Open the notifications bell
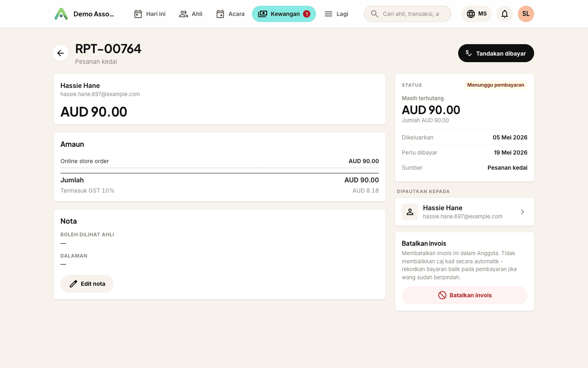588x368 pixels. point(505,14)
